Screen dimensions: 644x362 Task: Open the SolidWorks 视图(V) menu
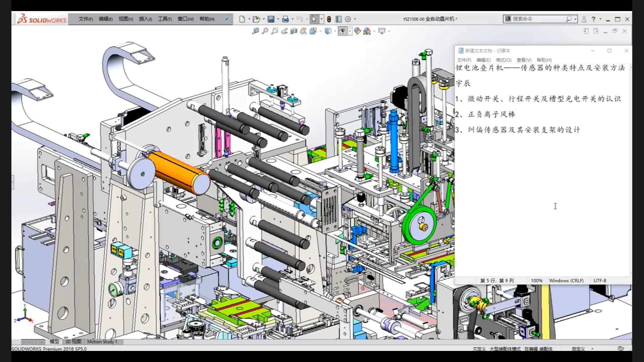click(126, 19)
